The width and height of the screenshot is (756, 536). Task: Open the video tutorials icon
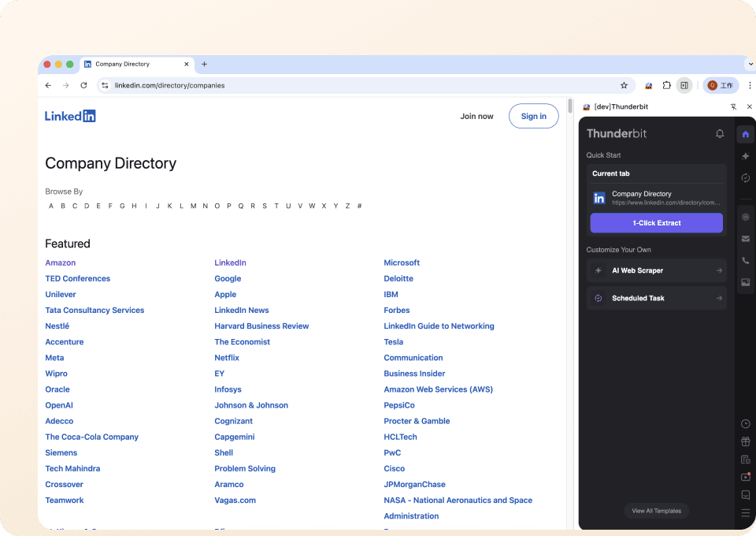pos(745,477)
